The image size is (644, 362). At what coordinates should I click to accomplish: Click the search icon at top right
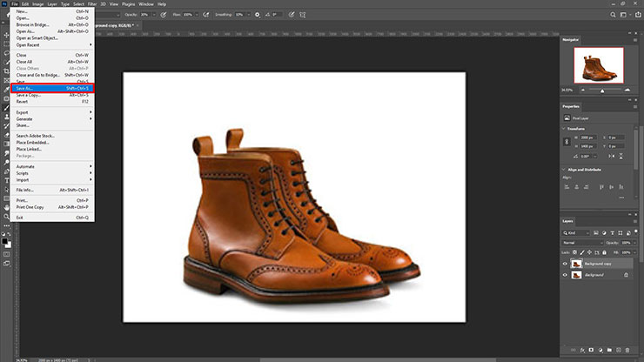612,15
